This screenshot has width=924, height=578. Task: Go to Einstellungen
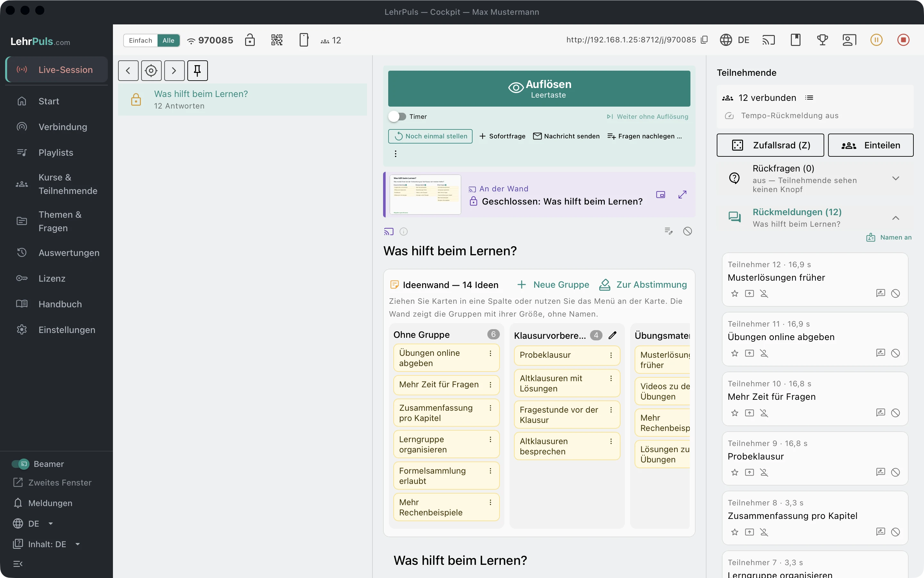pyautogui.click(x=56, y=330)
